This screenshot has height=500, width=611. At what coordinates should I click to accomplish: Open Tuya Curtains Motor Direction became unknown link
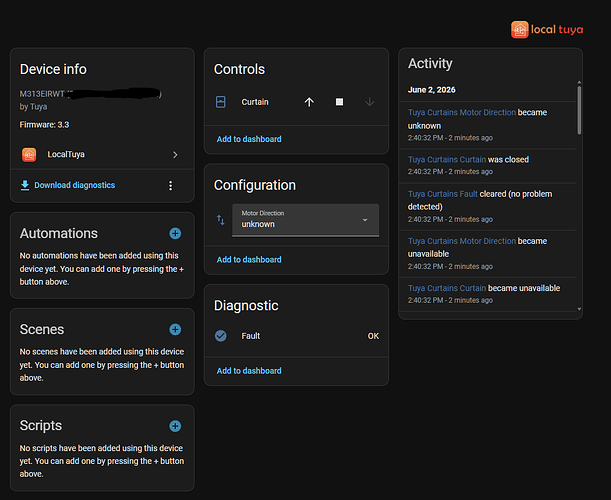tap(462, 112)
